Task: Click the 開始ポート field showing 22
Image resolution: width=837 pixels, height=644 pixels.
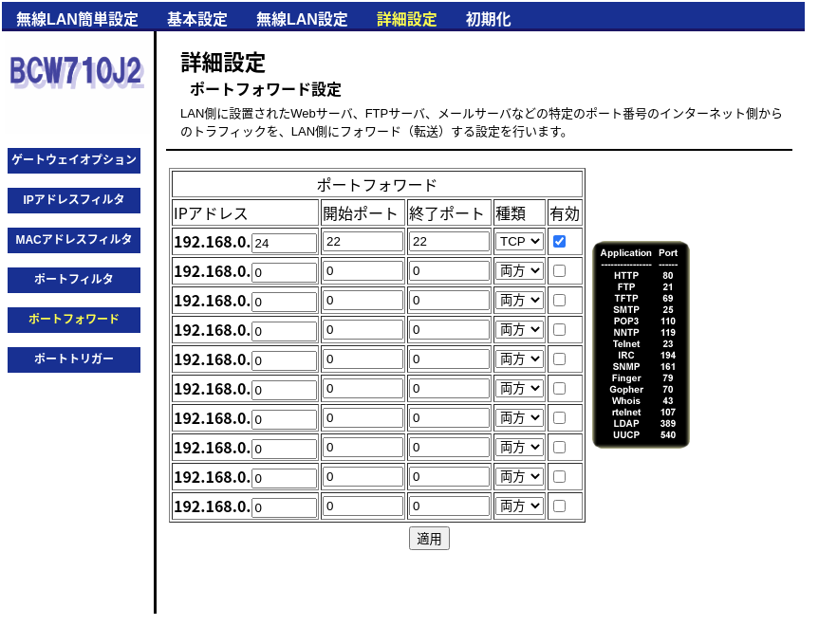Action: 363,241
